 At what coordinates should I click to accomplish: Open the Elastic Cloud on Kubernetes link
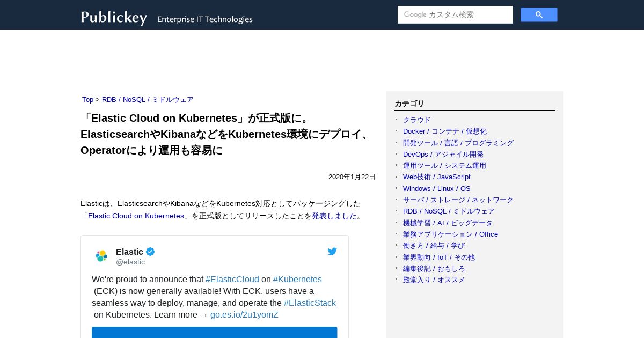136,216
